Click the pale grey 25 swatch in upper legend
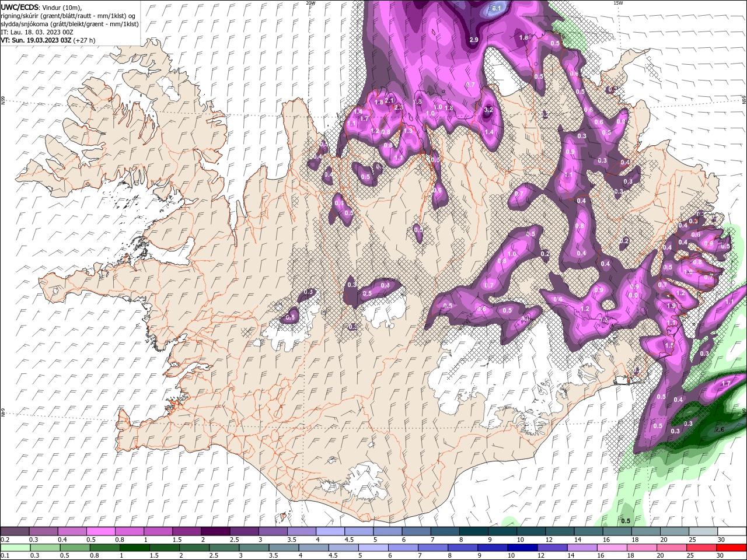This screenshot has width=747, height=560. click(703, 532)
